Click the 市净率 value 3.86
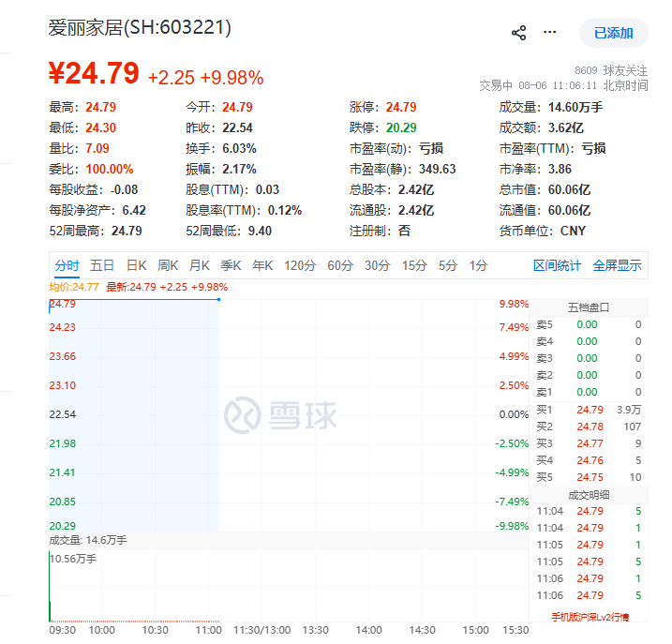This screenshot has width=672, height=644. 560,169
